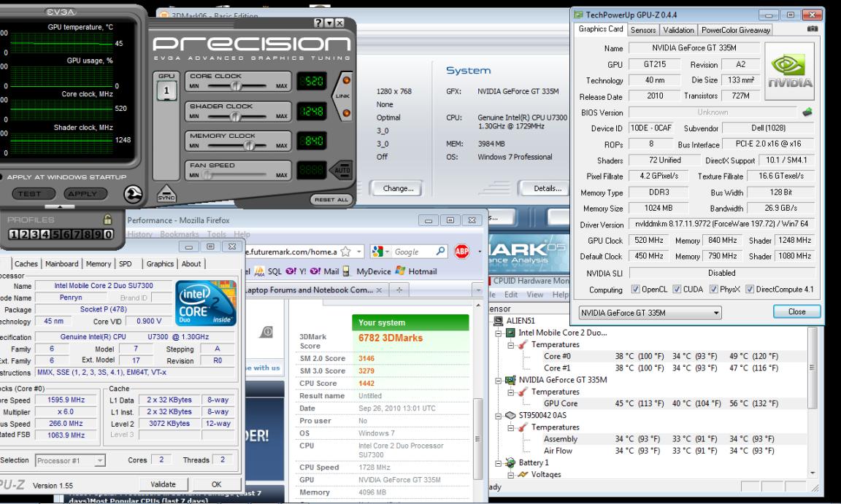841x504 pixels.
Task: Toggle the CUDA checkbox in GPU-Z
Action: point(677,290)
